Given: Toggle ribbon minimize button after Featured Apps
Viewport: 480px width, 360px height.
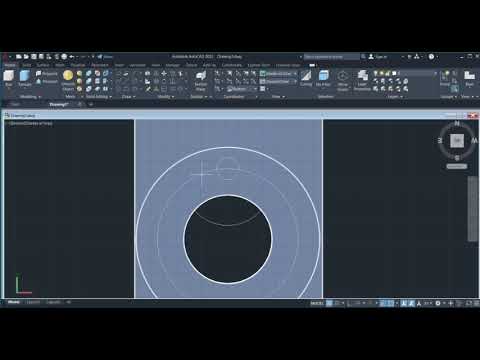Looking at the screenshot, I should tap(312, 65).
